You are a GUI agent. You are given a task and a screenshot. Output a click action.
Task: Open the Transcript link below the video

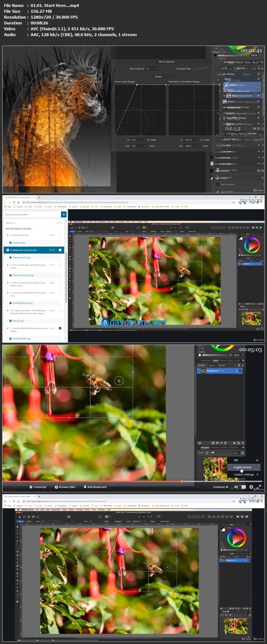(38, 487)
